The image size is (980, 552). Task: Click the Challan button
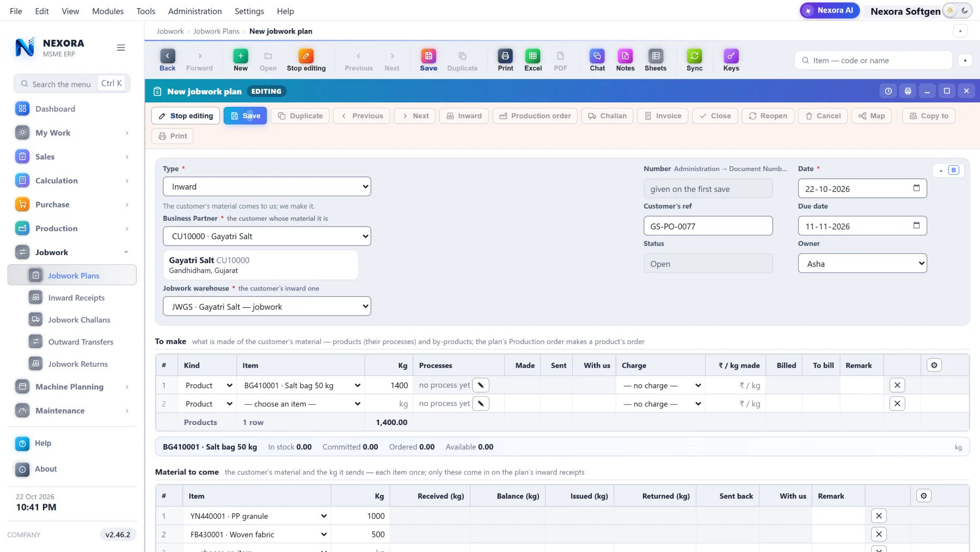(607, 116)
